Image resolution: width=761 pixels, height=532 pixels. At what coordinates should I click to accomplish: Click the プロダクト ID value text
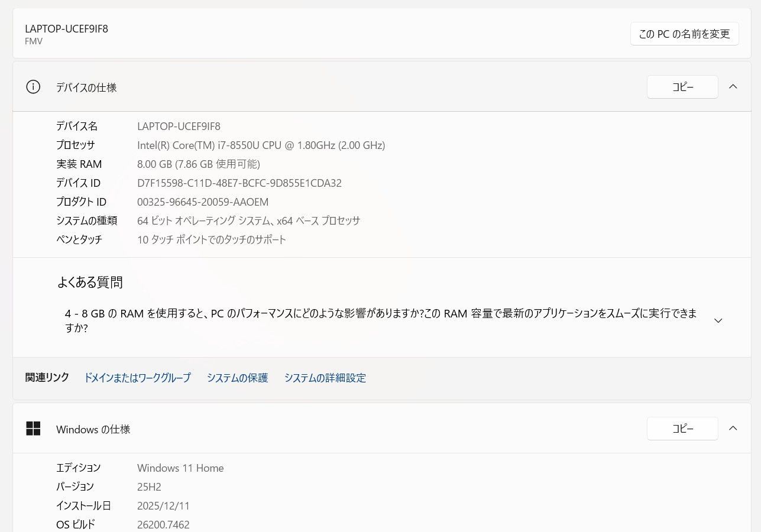pyautogui.click(x=203, y=202)
